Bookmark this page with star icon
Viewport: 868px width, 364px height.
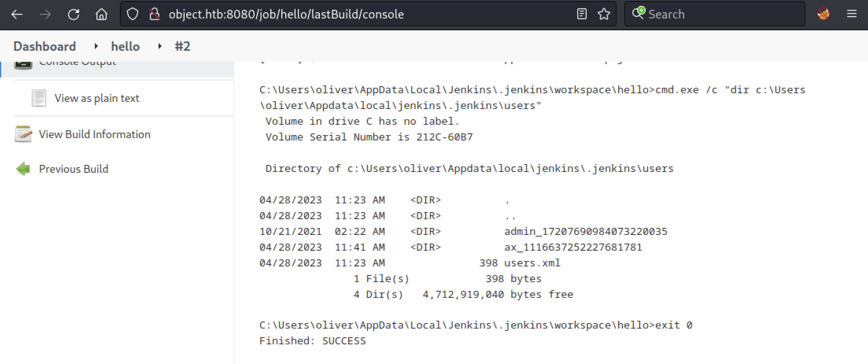pos(604,15)
